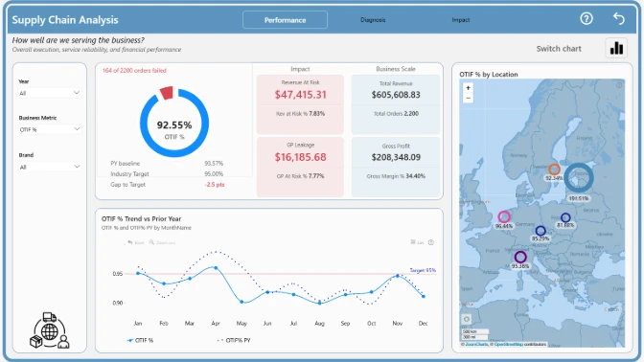Image resolution: width=644 pixels, height=362 pixels.
Task: Switch chart using the bar chart icon
Action: pyautogui.click(x=616, y=48)
